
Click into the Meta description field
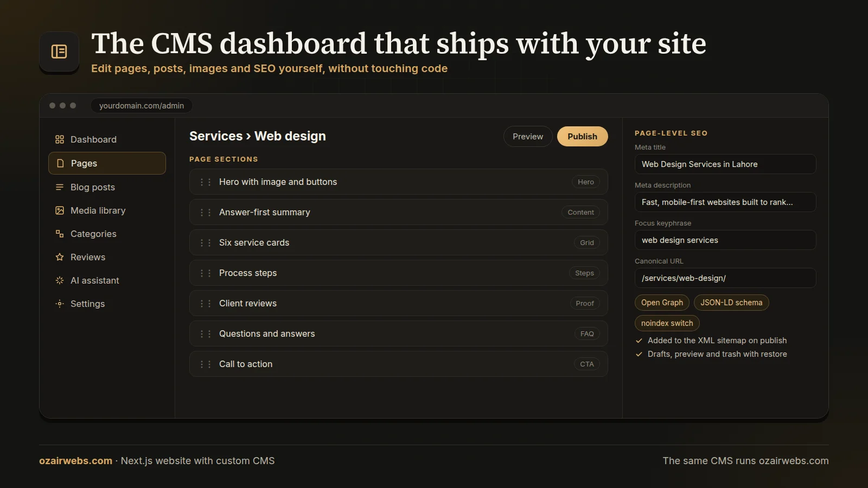[x=725, y=202]
